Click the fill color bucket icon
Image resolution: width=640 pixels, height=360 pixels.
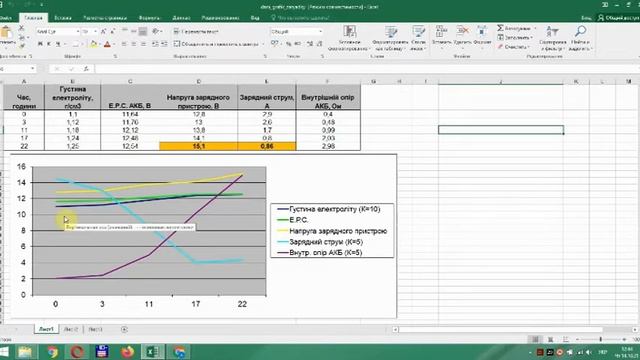pyautogui.click(x=93, y=44)
